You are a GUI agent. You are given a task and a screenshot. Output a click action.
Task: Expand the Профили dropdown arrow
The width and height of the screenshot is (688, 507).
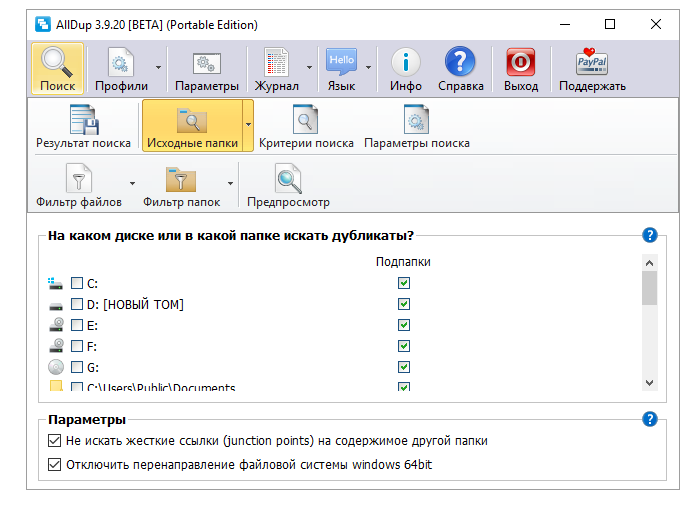click(x=158, y=68)
